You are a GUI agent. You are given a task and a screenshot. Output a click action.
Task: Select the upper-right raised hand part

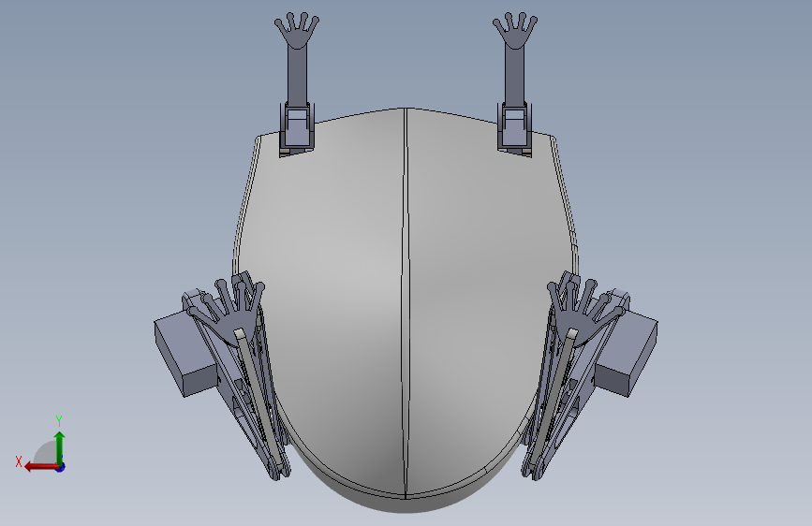coord(515,30)
